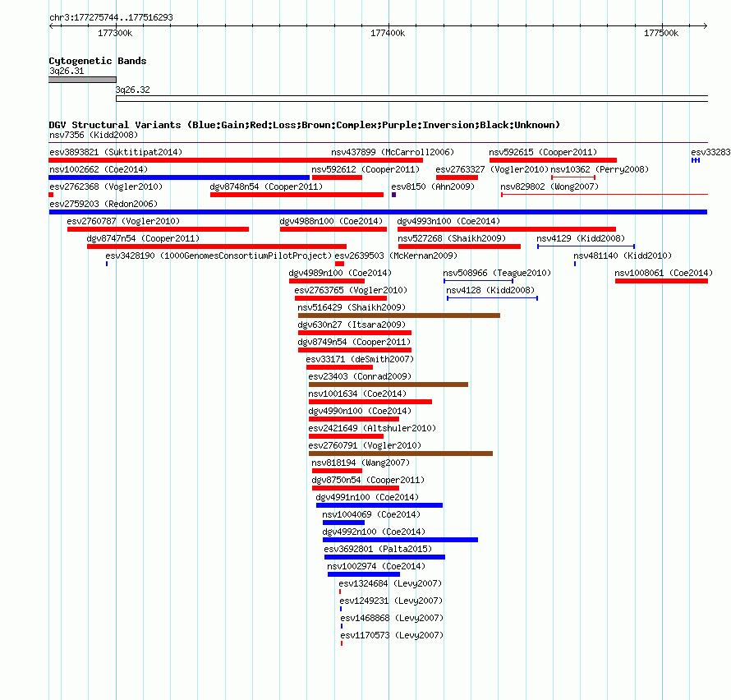Click the dgv4990n100 (Coe2014) label

tap(360, 411)
